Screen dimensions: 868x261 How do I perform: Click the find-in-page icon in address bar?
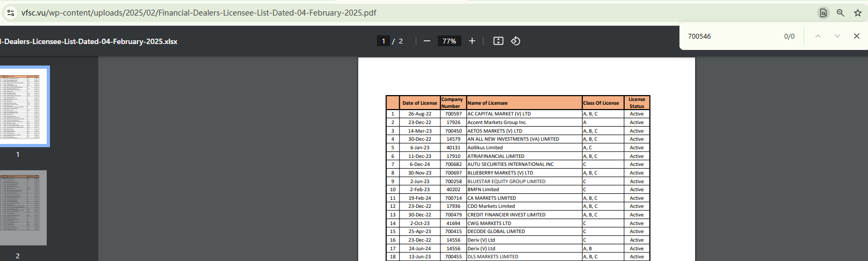pyautogui.click(x=823, y=13)
